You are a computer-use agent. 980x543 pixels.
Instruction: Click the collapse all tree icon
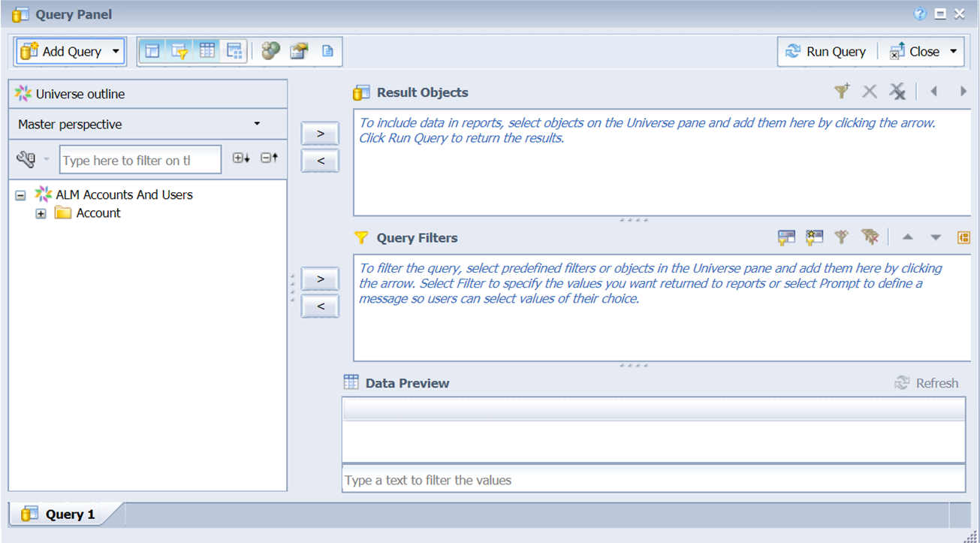coord(269,158)
